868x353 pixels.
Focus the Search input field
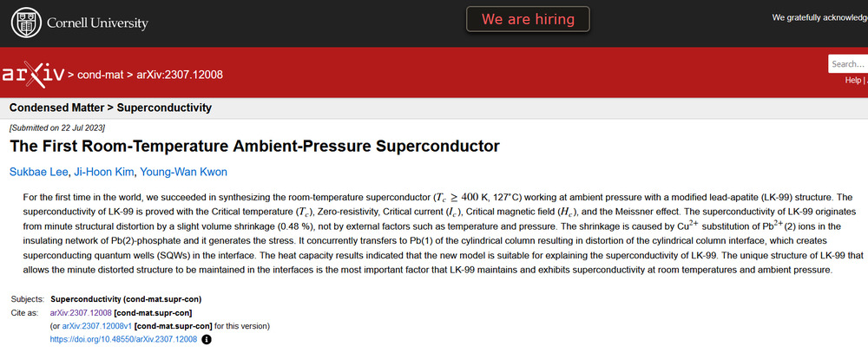pos(848,63)
